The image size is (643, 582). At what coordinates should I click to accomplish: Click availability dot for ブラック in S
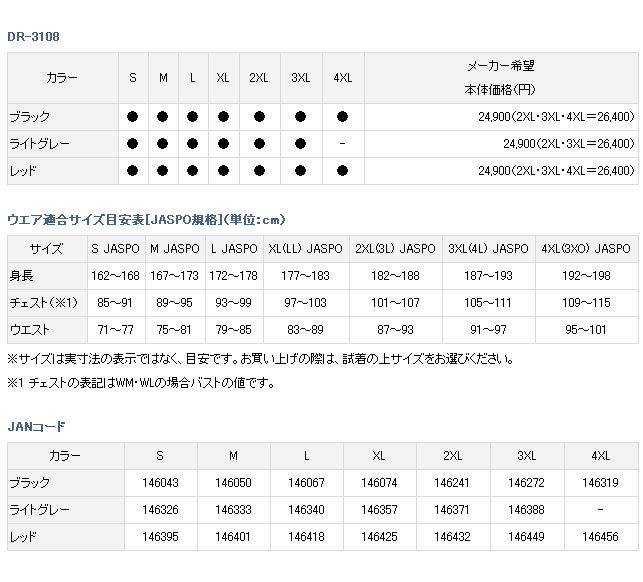coord(132,117)
